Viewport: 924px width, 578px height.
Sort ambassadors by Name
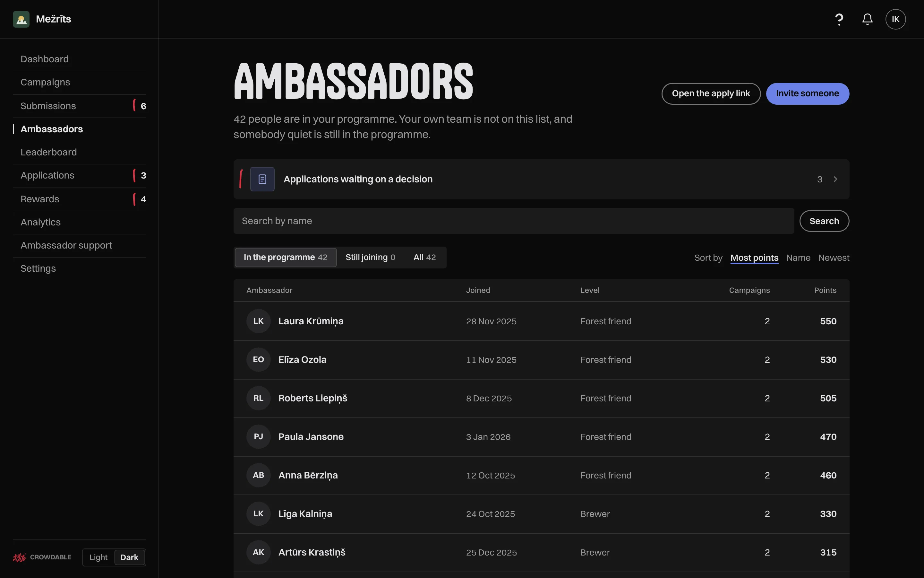[x=798, y=258]
